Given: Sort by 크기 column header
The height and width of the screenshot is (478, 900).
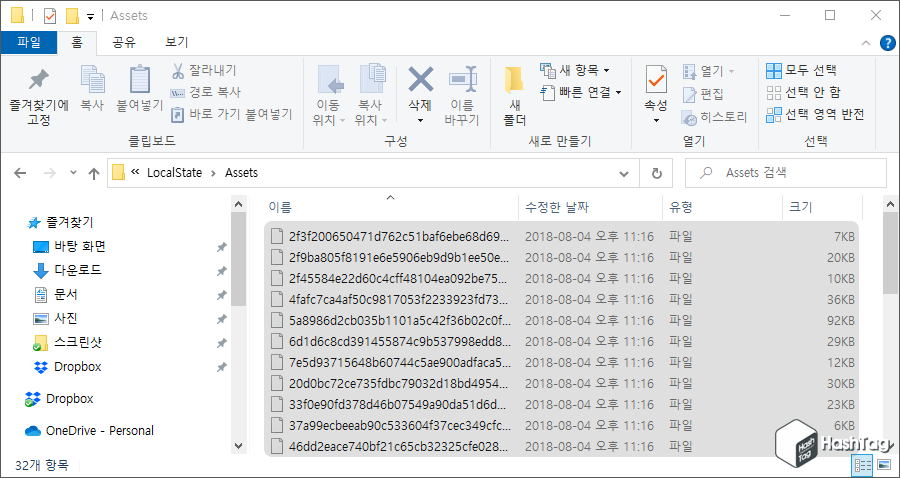Looking at the screenshot, I should pos(823,207).
